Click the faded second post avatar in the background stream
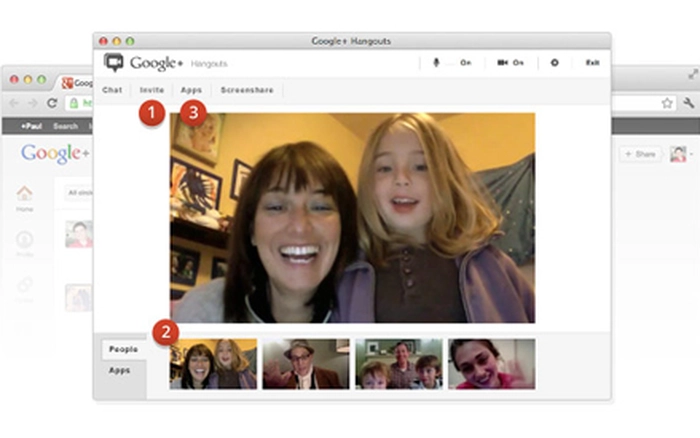Viewport: 700px width, 438px height. click(x=79, y=297)
